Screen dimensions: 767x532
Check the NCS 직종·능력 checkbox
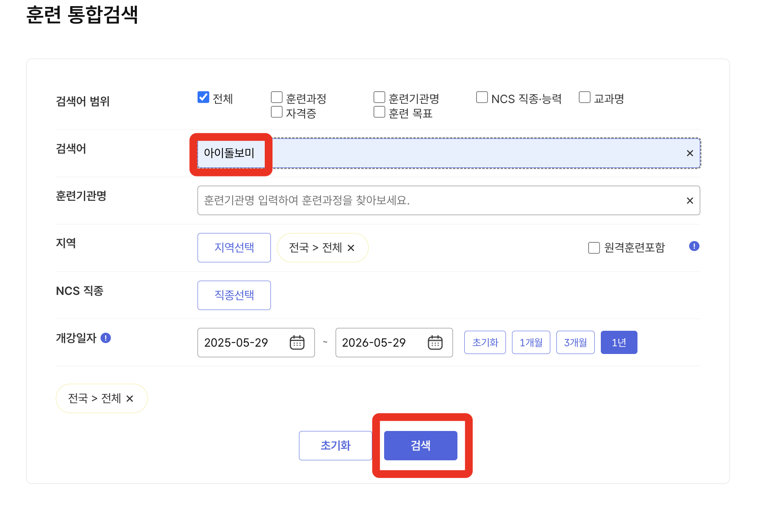482,97
